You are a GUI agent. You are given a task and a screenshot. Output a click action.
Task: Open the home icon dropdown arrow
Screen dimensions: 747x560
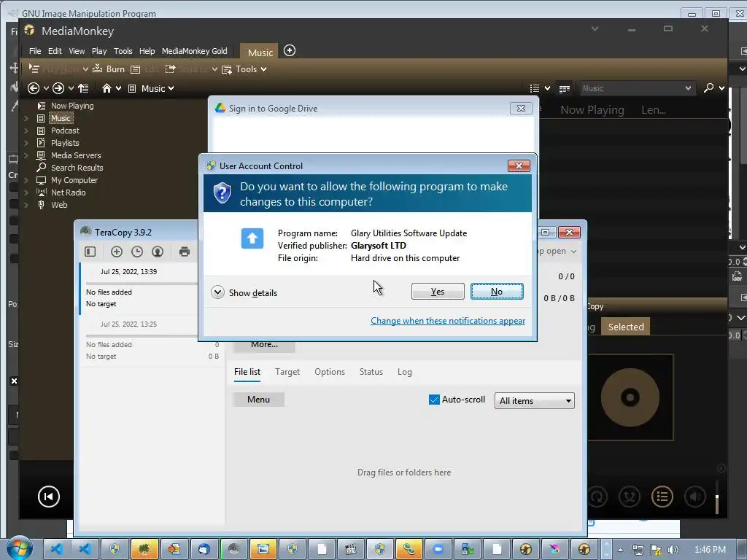118,88
